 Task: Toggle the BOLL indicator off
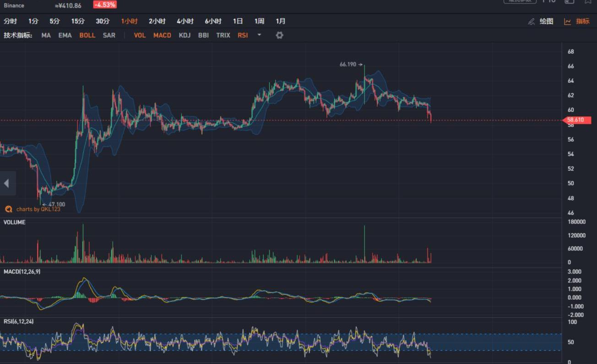pos(87,35)
